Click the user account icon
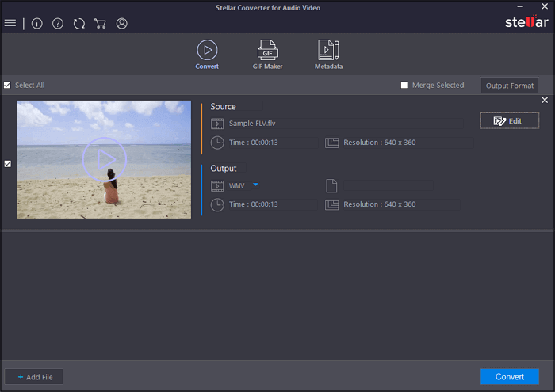 [x=121, y=23]
